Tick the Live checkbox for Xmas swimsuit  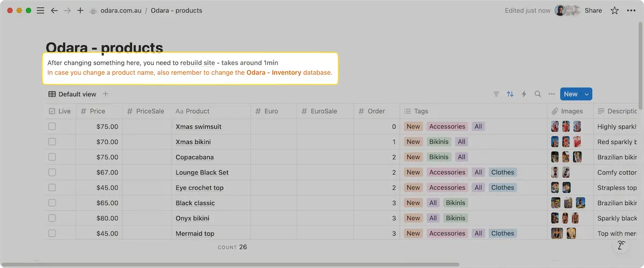point(52,127)
